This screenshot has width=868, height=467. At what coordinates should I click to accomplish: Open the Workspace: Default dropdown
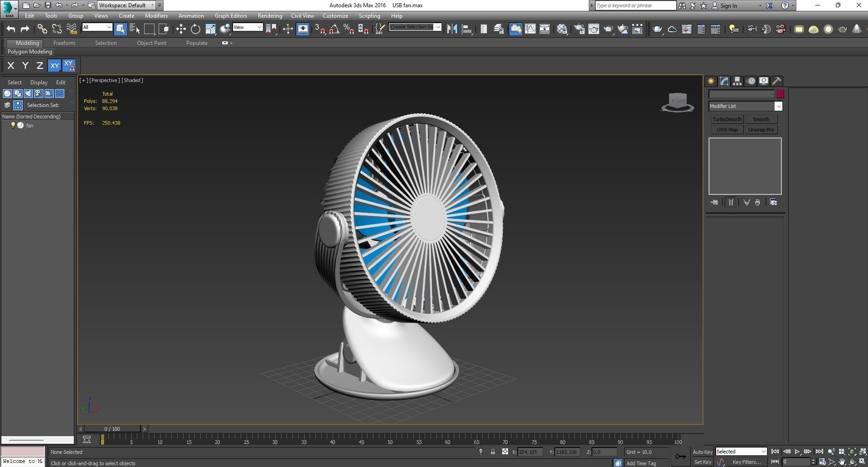[126, 5]
